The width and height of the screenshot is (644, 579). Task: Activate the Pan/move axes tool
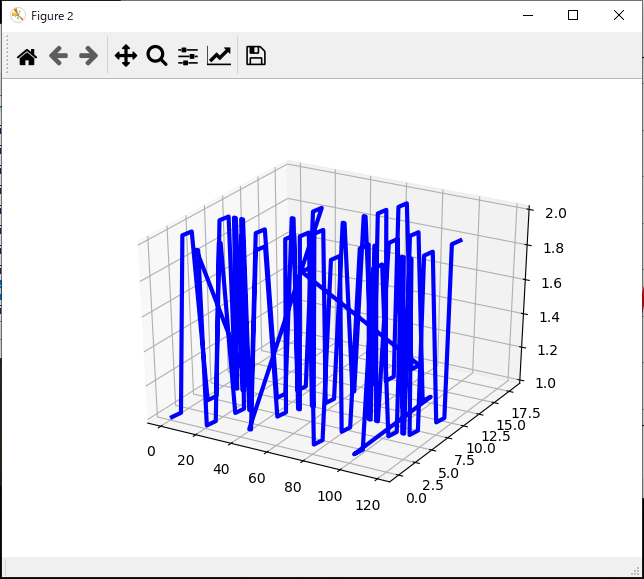pyautogui.click(x=126, y=56)
